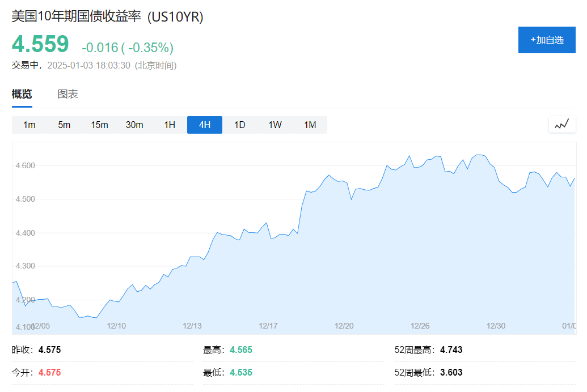This screenshot has height=392, width=587.
Task: Select the 1m interval
Action: tap(29, 125)
